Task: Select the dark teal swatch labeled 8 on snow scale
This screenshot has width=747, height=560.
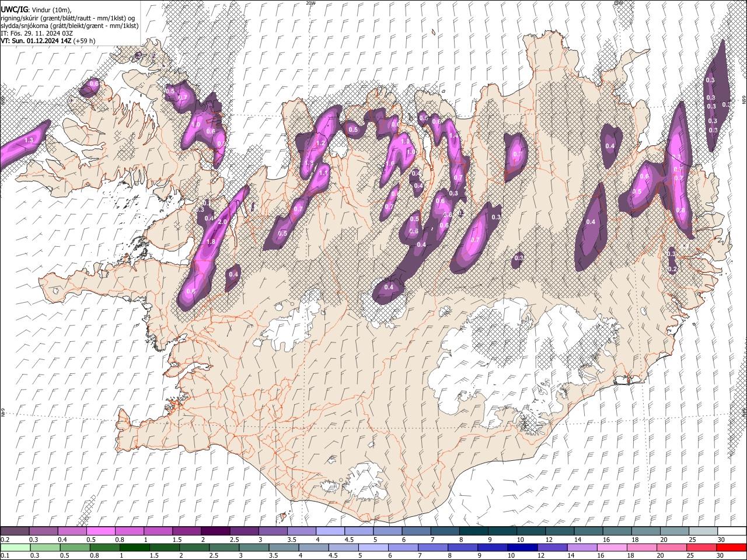Action: pyautogui.click(x=473, y=531)
